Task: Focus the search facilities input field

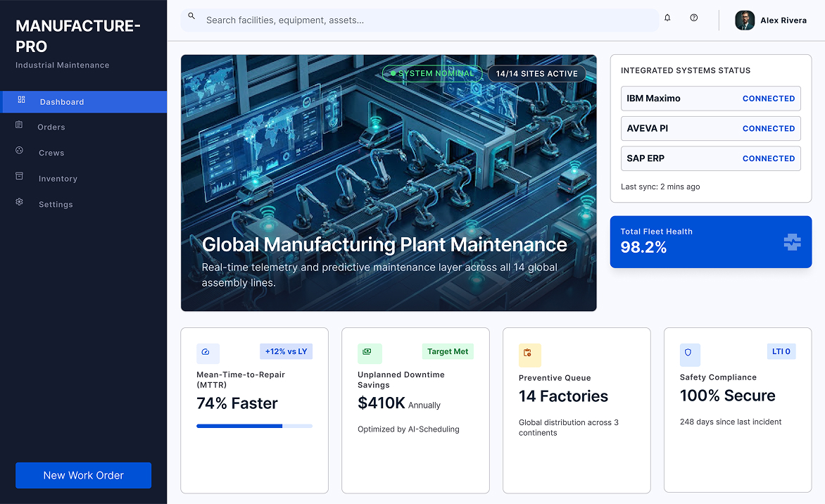Action: click(x=420, y=20)
